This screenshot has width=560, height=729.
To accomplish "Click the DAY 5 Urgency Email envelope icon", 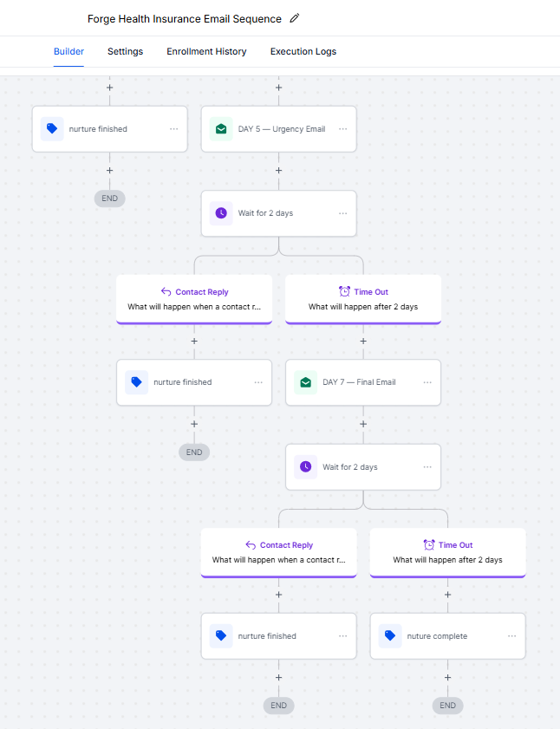I will [221, 129].
